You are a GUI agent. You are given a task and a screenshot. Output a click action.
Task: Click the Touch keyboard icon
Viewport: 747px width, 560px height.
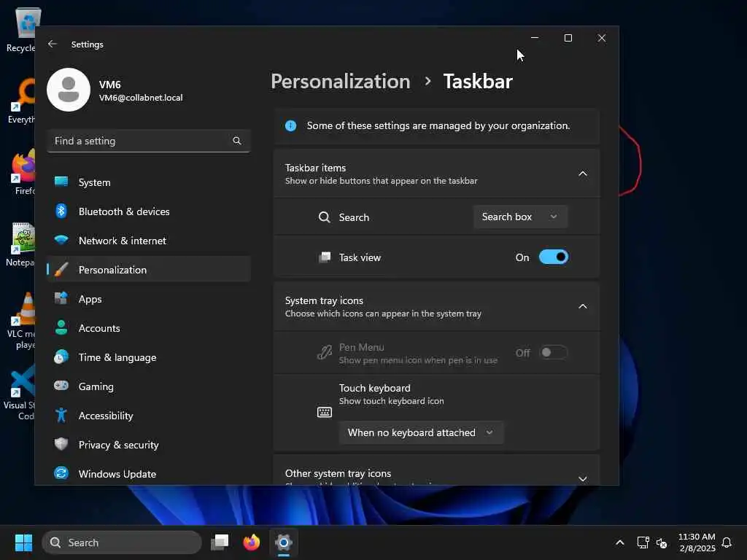click(325, 412)
